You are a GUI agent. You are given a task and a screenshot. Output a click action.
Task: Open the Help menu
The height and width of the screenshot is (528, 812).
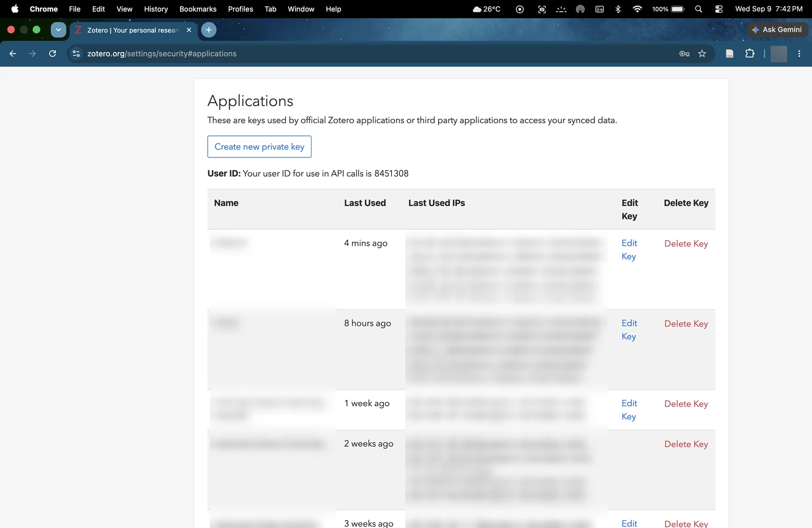click(x=333, y=9)
